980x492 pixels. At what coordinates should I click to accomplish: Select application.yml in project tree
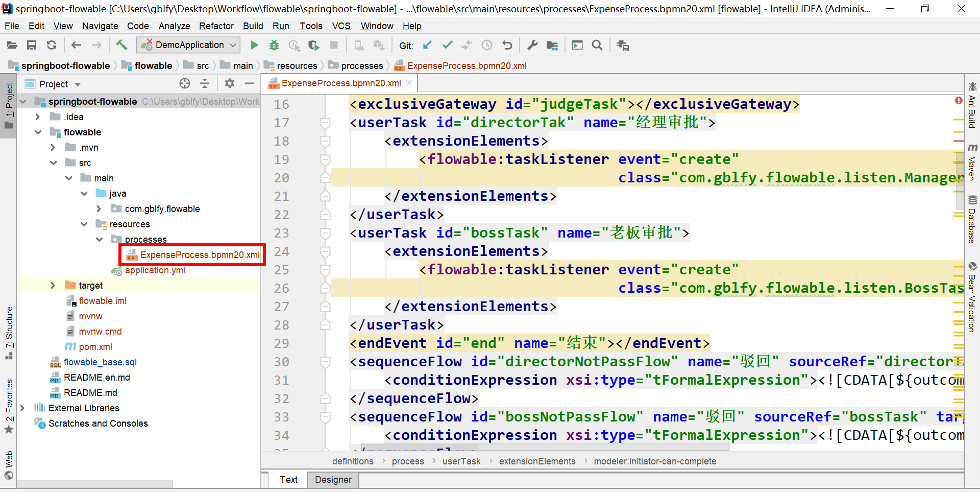pos(155,270)
